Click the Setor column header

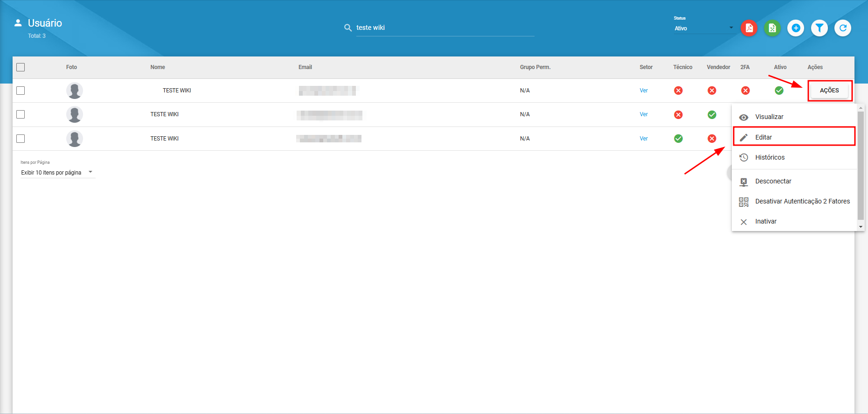pos(646,67)
